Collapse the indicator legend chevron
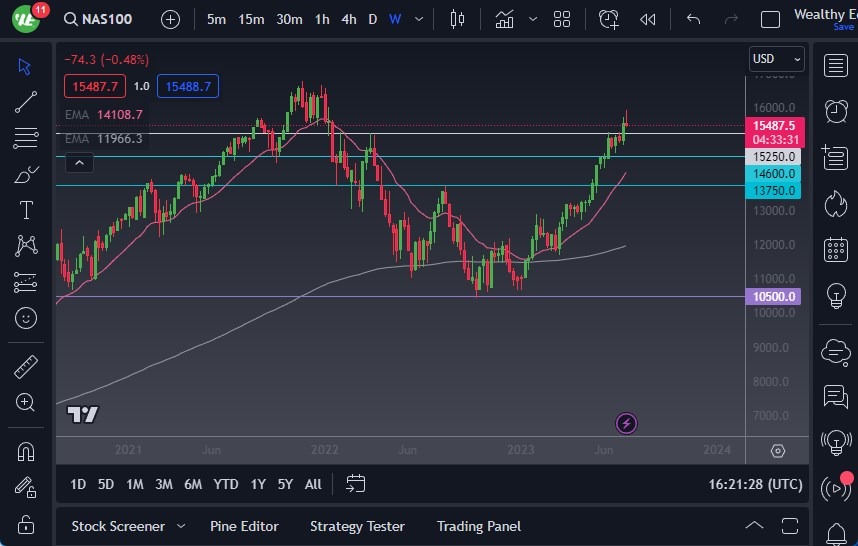The width and height of the screenshot is (858, 546). [x=80, y=162]
